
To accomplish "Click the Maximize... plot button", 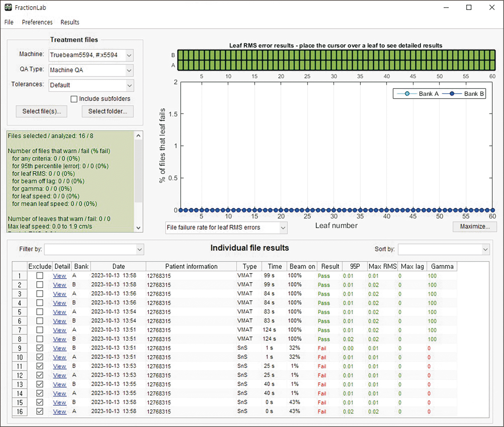I will 475,227.
